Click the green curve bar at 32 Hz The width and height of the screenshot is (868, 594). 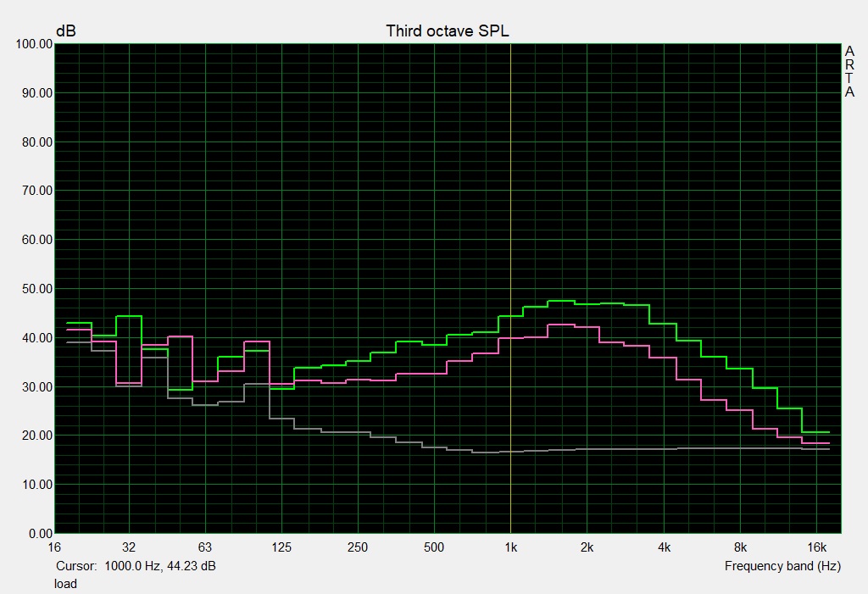pyautogui.click(x=129, y=316)
